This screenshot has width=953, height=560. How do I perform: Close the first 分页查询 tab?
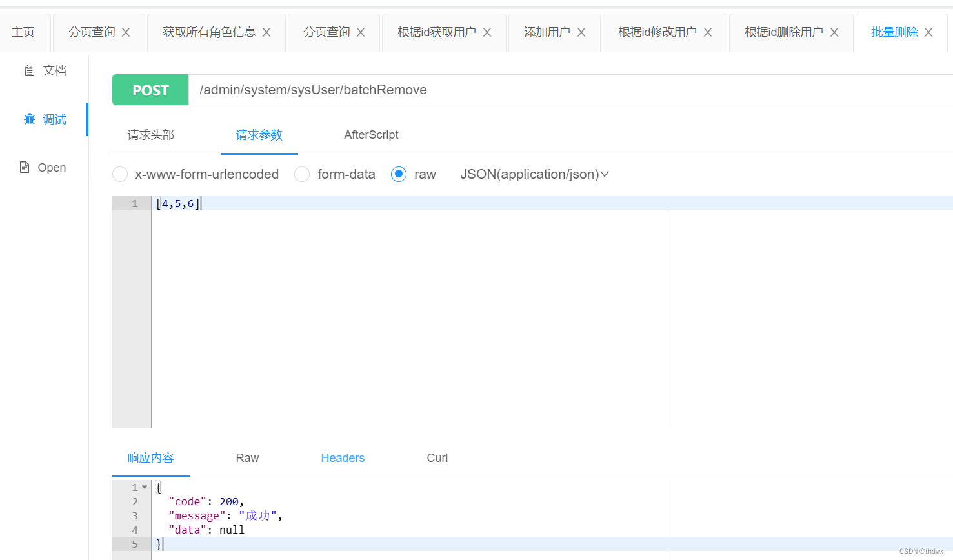(x=126, y=32)
